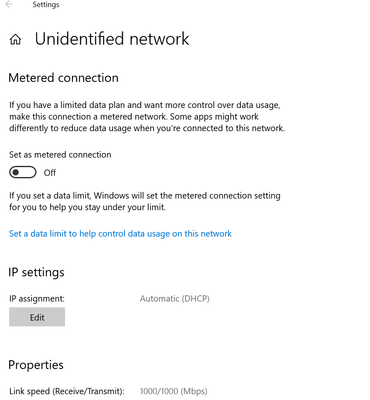This screenshot has height=400, width=370.
Task: Select the 1000/1000 (Mbps) value
Action: (x=174, y=391)
